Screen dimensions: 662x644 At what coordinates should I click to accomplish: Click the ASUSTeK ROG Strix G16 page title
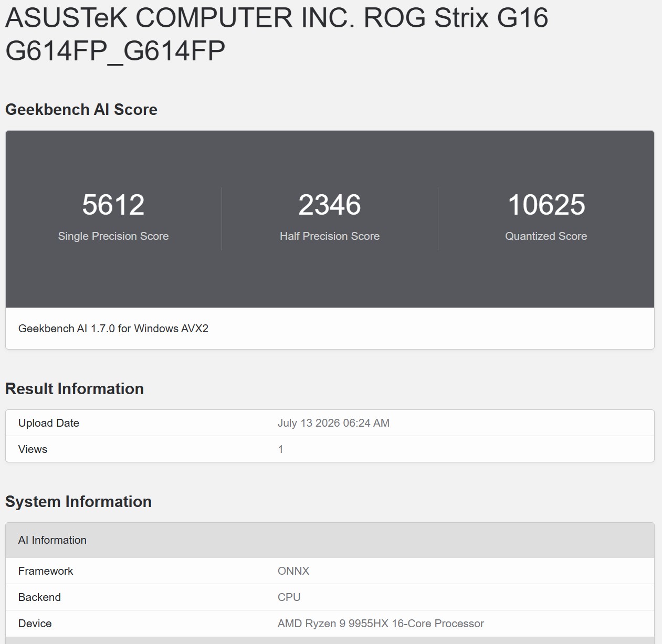(277, 34)
